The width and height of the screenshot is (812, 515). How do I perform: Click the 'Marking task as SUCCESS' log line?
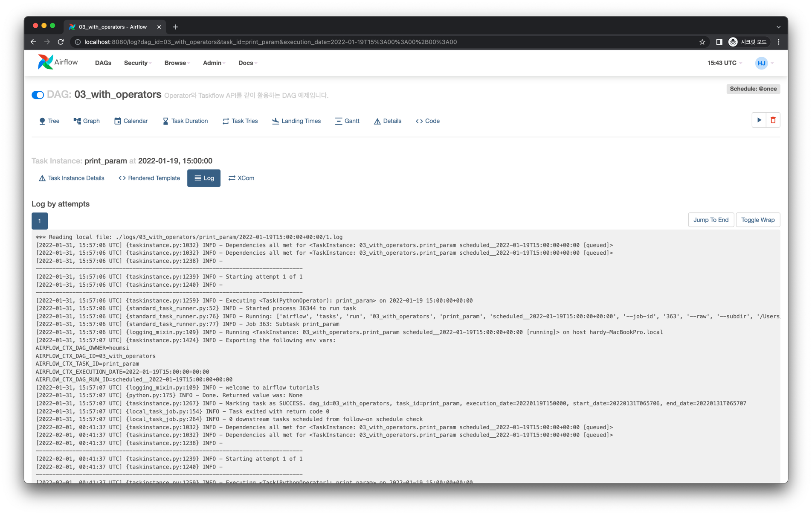click(391, 403)
